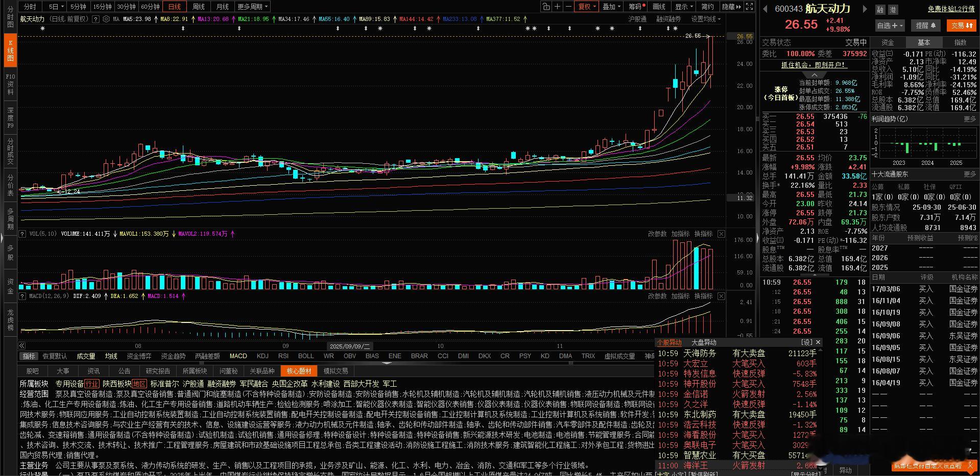Open 分时图 in left sidebar
This screenshot has width=980, height=476.
point(10,17)
